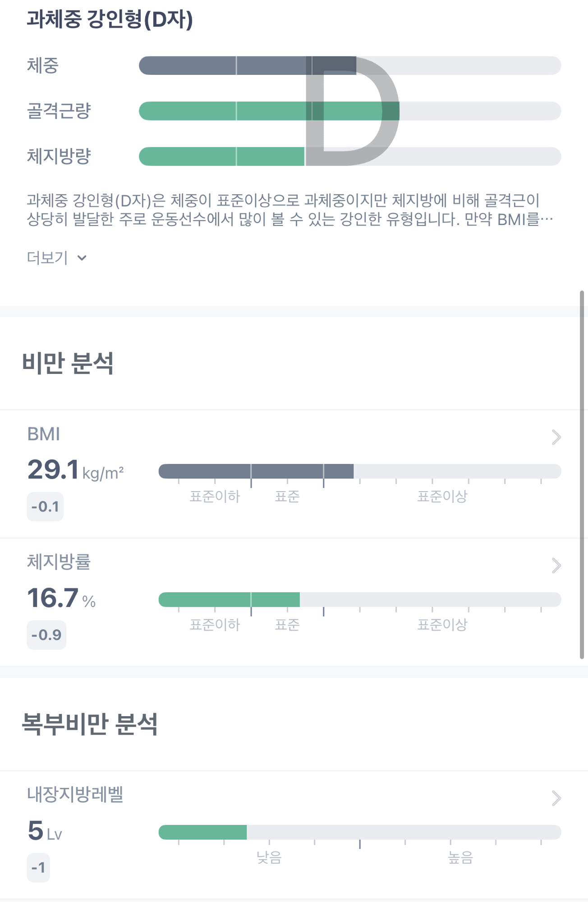Open the BMI label
Screen dimensions: 588x902
44,434
